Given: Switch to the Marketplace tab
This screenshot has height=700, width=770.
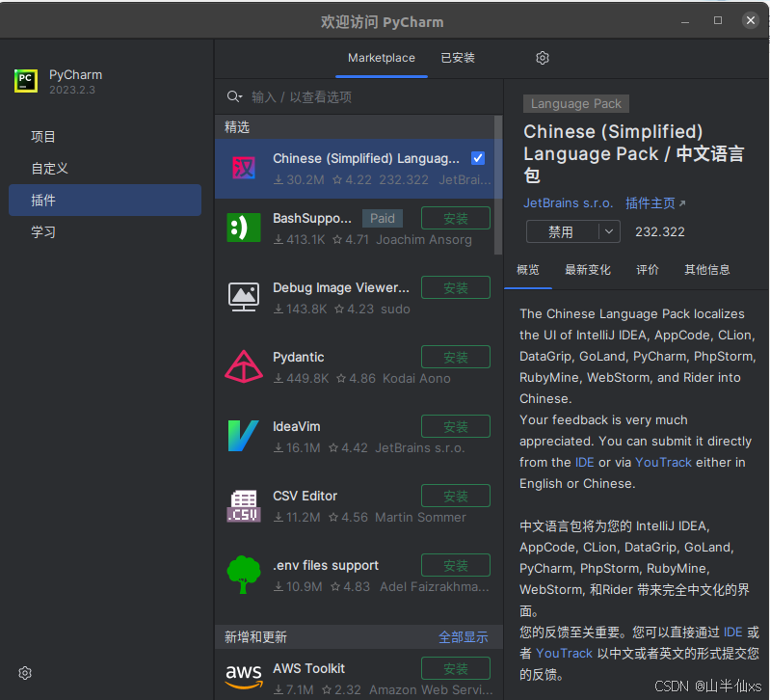Looking at the screenshot, I should (x=381, y=58).
